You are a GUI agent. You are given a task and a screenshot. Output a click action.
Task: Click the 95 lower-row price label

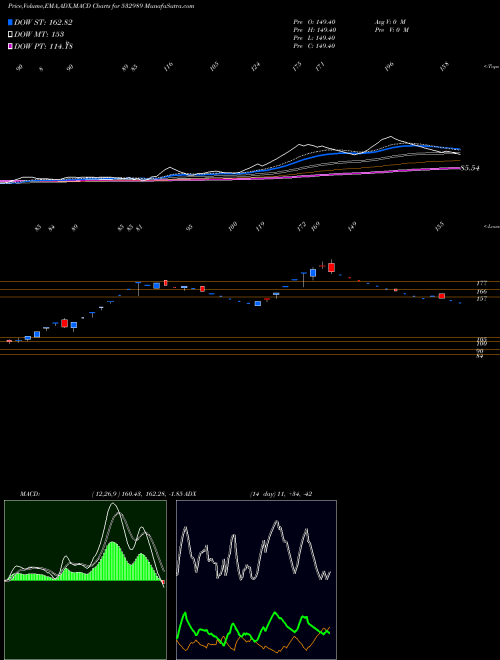coord(190,228)
